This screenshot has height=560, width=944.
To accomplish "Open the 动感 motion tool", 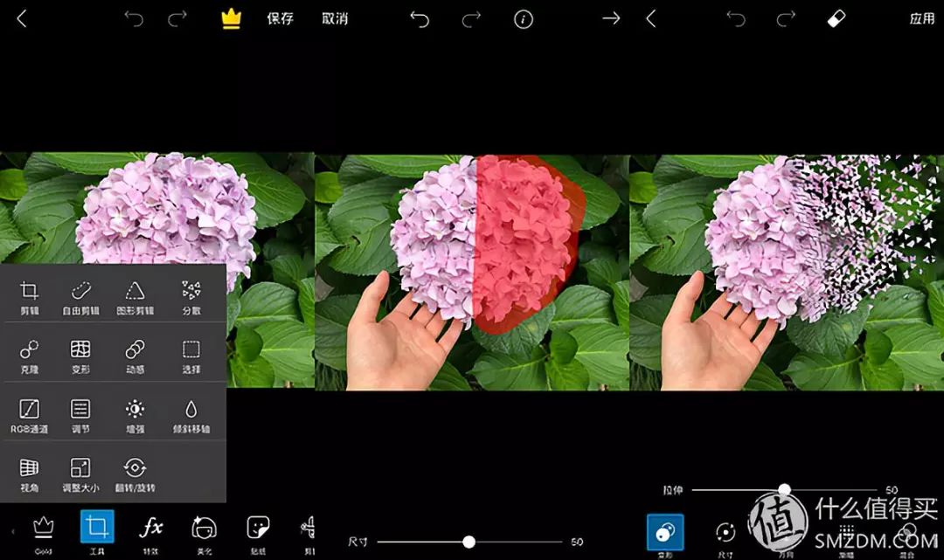I will click(x=135, y=356).
